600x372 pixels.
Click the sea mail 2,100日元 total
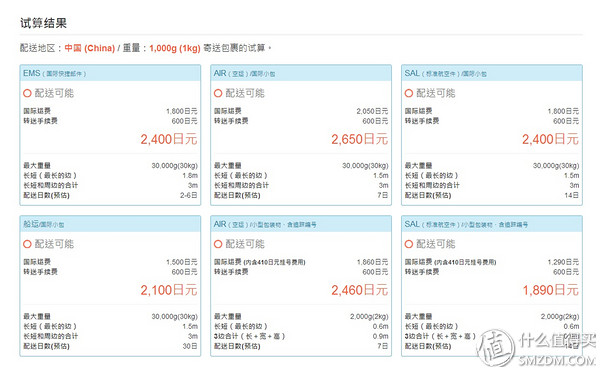(x=169, y=290)
